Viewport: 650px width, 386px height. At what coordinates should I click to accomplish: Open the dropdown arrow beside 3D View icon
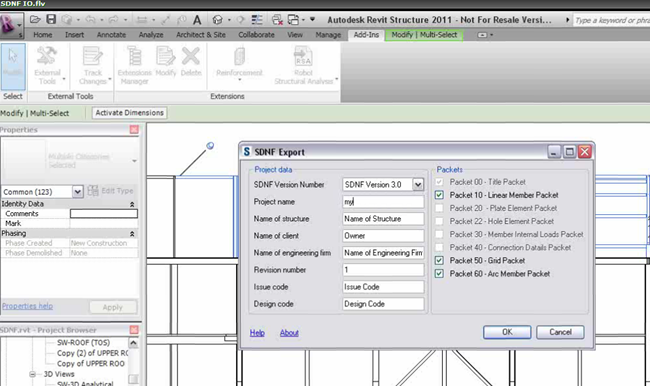point(229,19)
